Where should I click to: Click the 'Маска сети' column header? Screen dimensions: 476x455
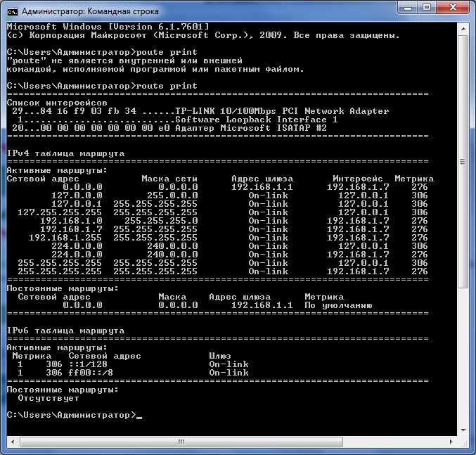tap(169, 179)
